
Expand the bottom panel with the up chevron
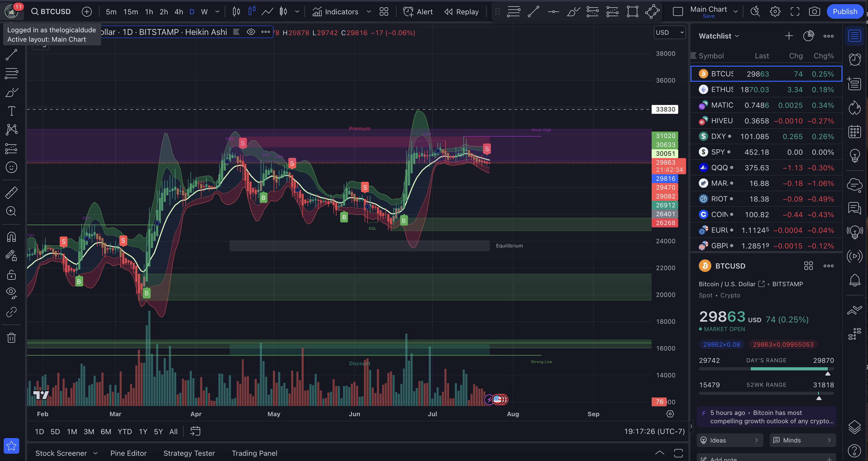[659, 453]
